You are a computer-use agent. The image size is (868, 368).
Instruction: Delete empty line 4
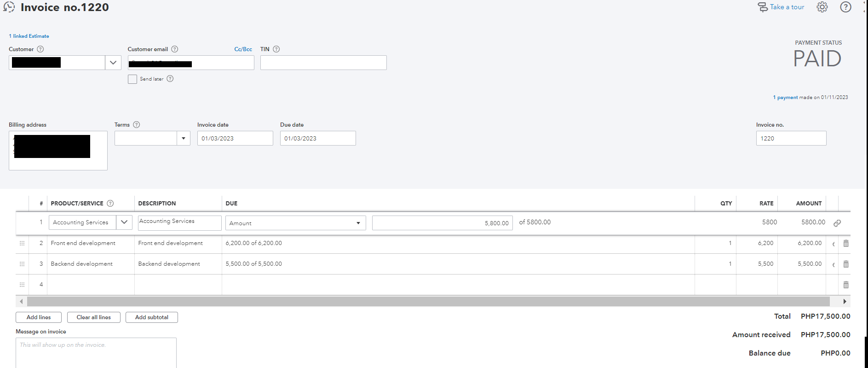coord(846,285)
